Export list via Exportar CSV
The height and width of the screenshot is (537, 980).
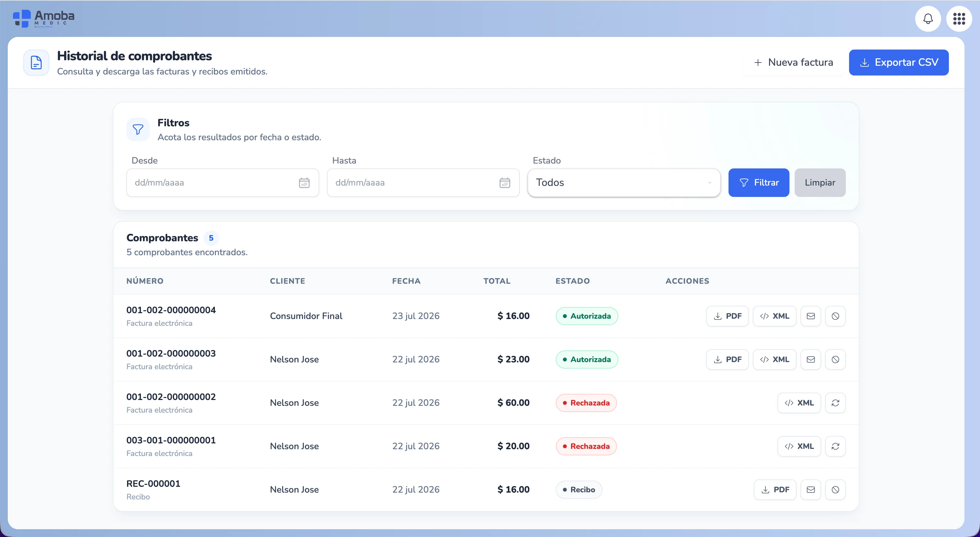[899, 63]
